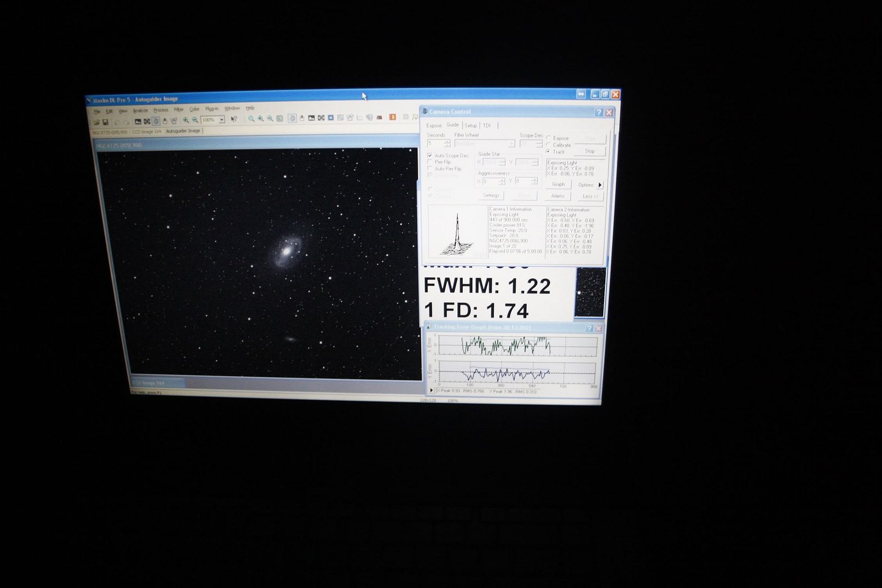Screen dimensions: 882x588
Task: Click the guide star 3D profile thumbnail
Action: (457, 232)
